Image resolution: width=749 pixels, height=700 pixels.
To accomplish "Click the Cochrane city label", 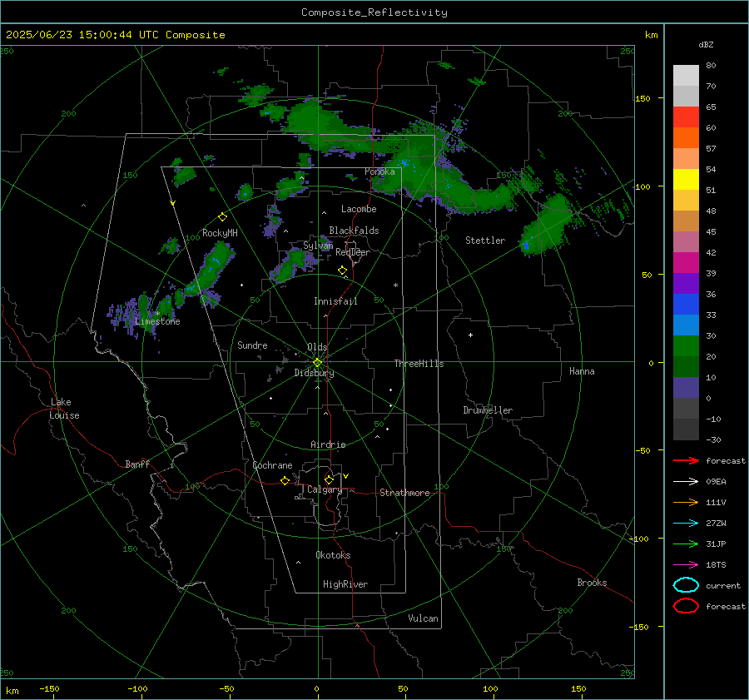I will pos(272,465).
